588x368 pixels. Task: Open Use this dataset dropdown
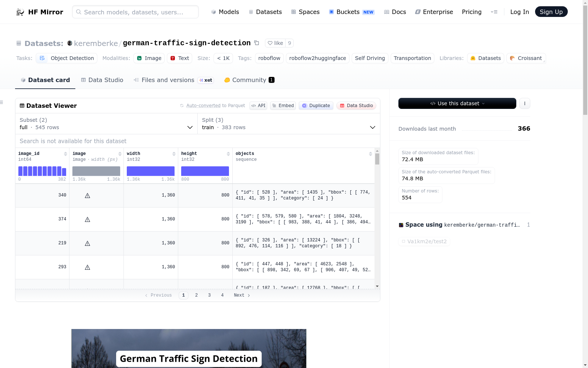457,103
